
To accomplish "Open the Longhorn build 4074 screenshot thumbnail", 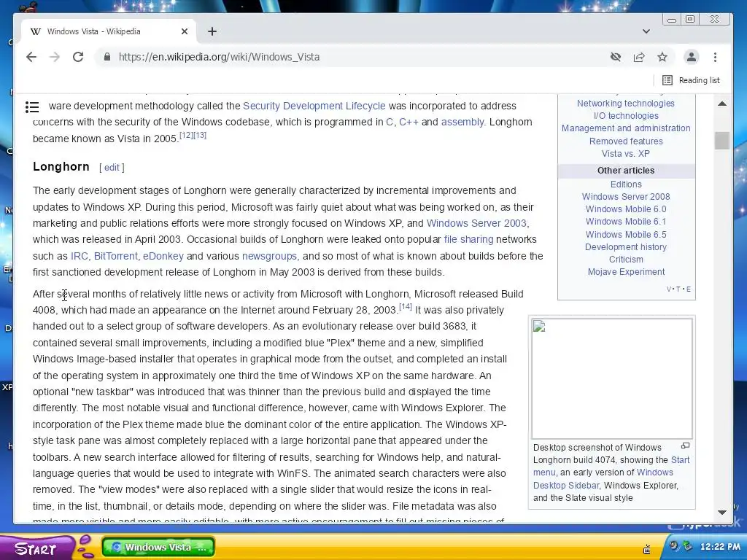I will click(x=612, y=378).
